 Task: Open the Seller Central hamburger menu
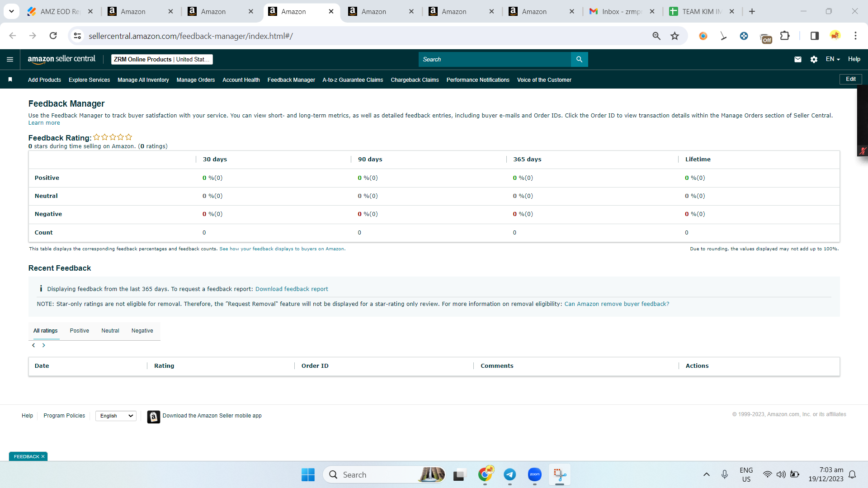pos(10,59)
